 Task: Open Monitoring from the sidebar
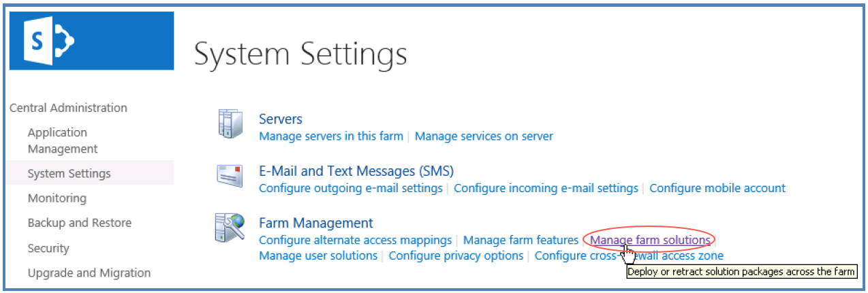57,198
